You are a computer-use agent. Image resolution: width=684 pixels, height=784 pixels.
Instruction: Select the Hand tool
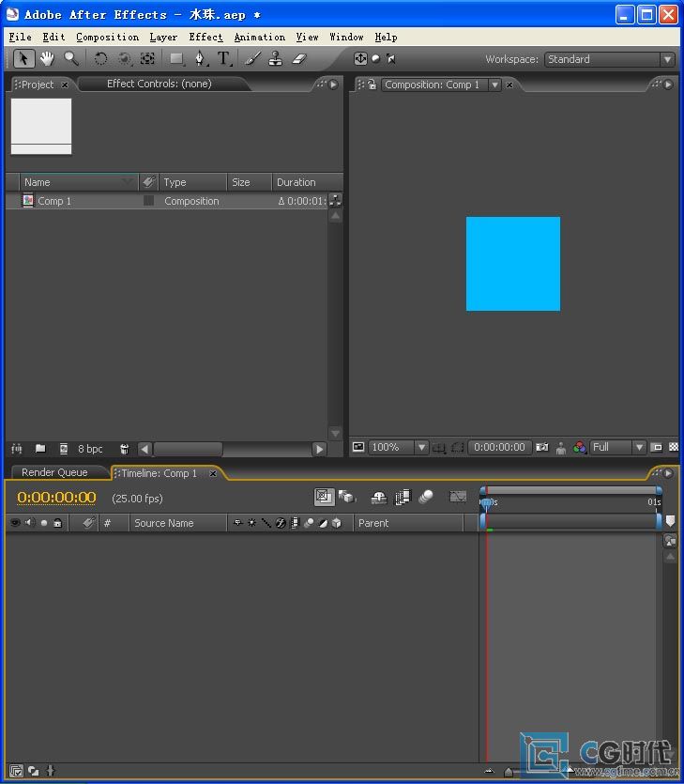pyautogui.click(x=47, y=59)
